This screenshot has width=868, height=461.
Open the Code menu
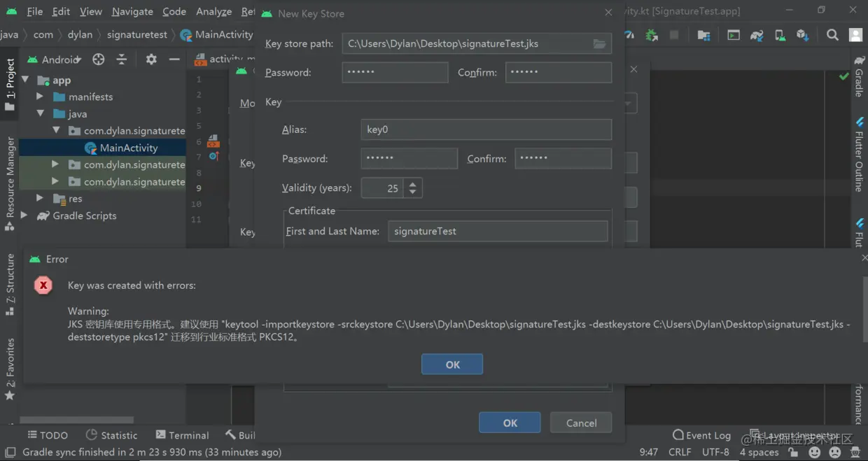tap(174, 11)
